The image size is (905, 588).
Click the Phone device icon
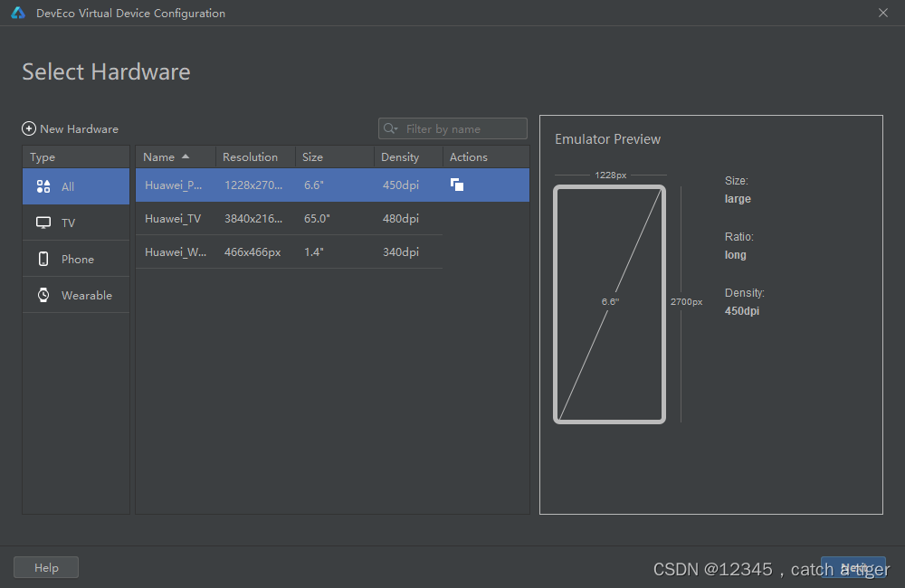pos(43,259)
